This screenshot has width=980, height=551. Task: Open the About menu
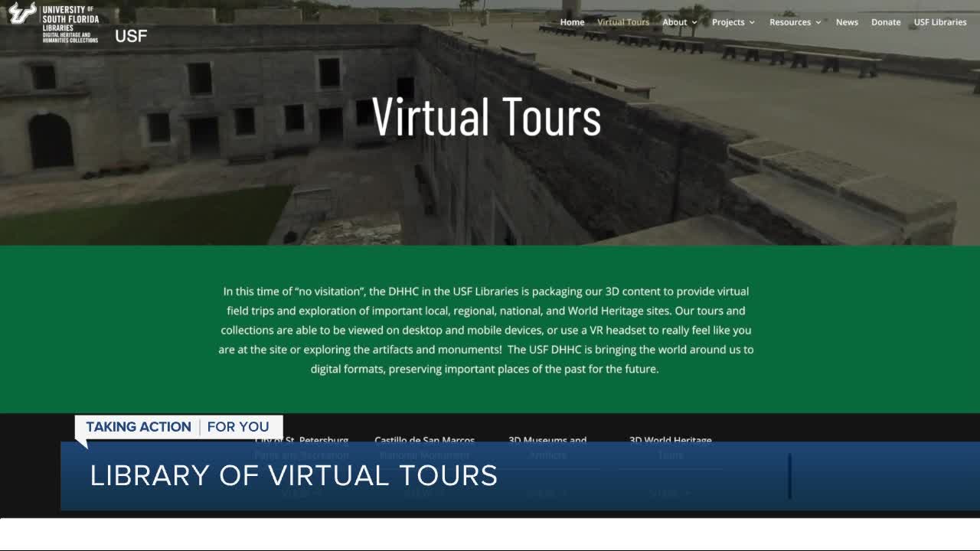pyautogui.click(x=675, y=22)
